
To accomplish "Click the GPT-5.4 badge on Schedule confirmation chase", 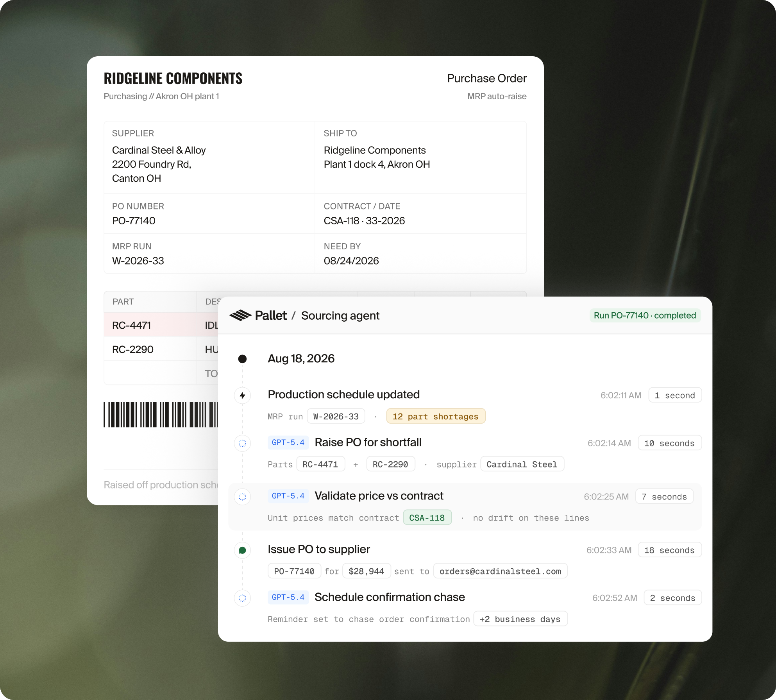I will pos(288,597).
